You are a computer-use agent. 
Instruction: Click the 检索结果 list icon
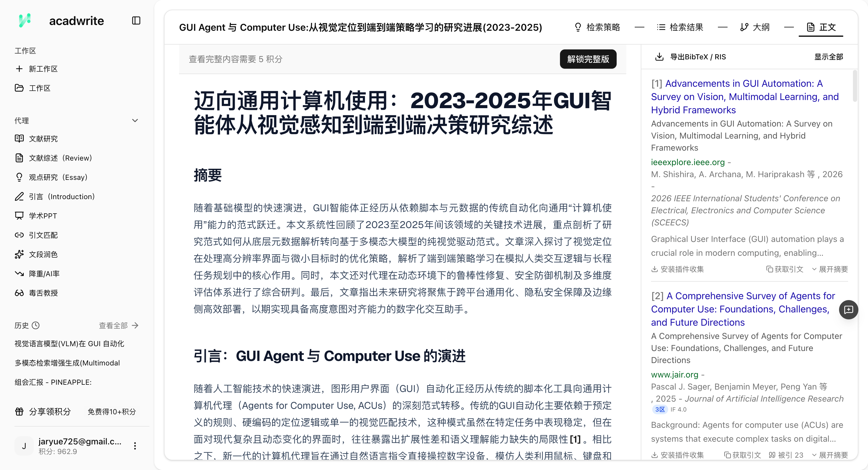pos(661,27)
